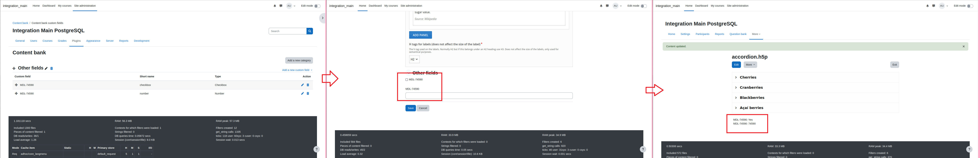Click the notifications bell in the middle screenshot
The height and width of the screenshot is (158, 980).
[x=601, y=6]
